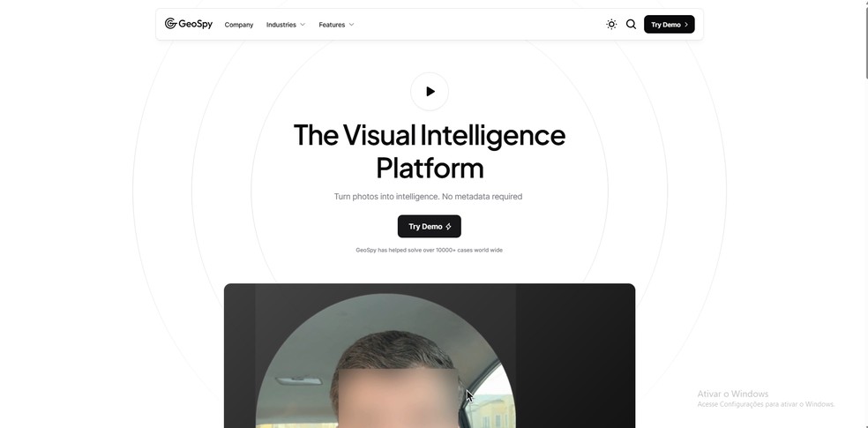This screenshot has height=428, width=868.
Task: Click the Try Demo button below the headline
Action: point(429,227)
